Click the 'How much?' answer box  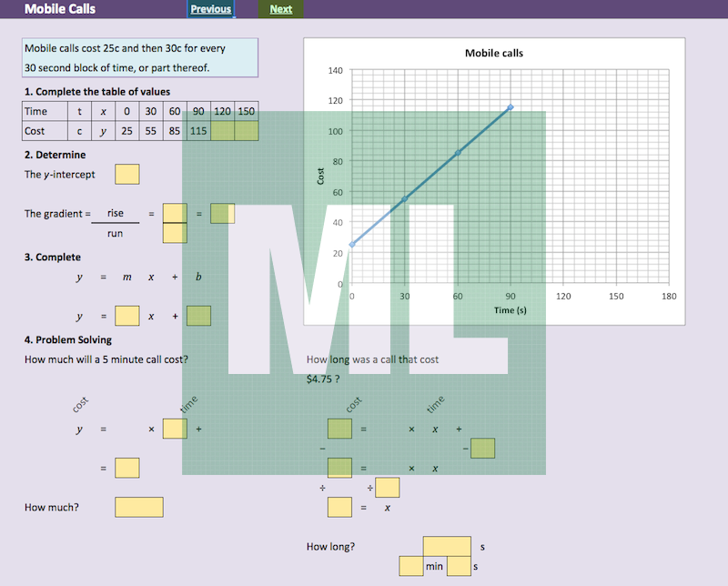[x=139, y=507]
